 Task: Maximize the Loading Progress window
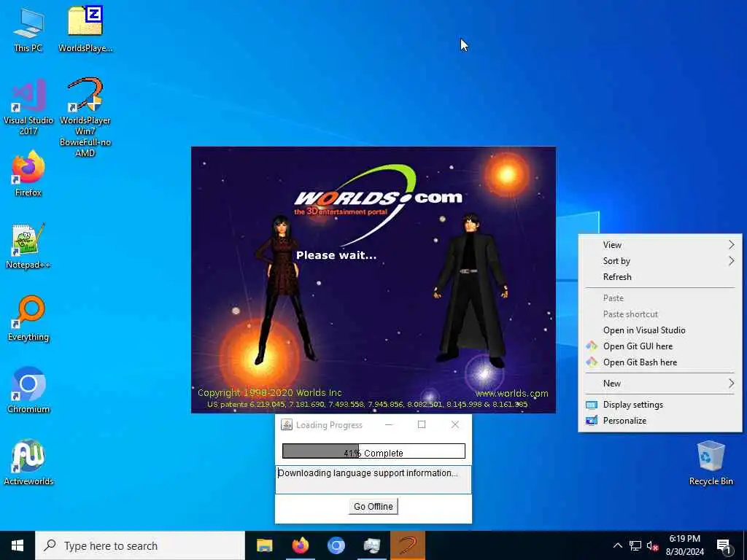[x=422, y=425]
